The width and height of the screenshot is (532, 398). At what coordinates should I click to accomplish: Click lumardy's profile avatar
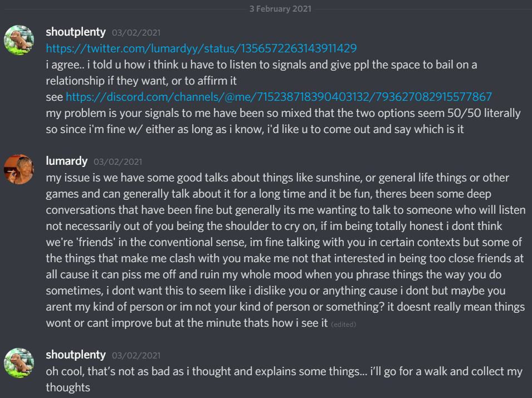[19, 169]
